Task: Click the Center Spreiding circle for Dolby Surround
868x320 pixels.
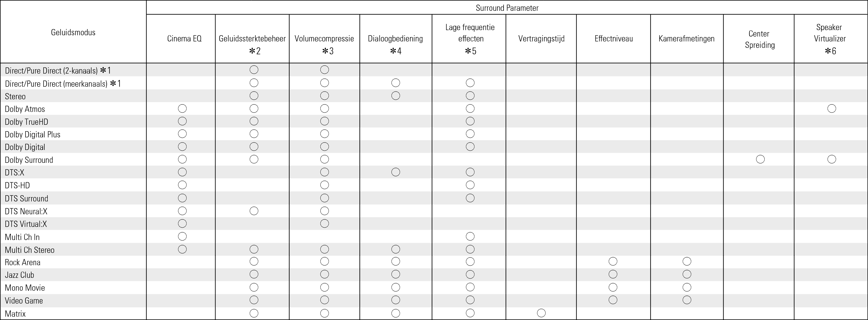Action: (760, 159)
